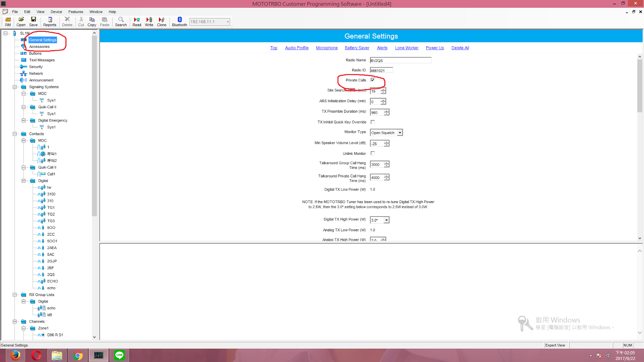The width and height of the screenshot is (644, 362).
Task: Select Network in the tree
Action: point(36,74)
